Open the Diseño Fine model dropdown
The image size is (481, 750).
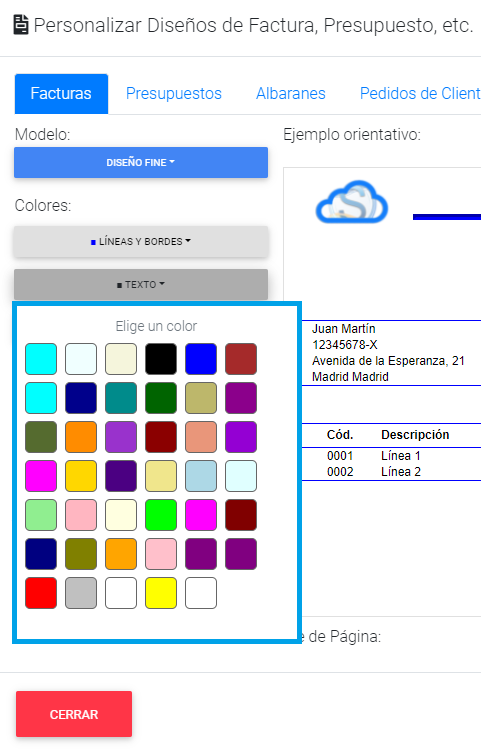[x=141, y=163]
